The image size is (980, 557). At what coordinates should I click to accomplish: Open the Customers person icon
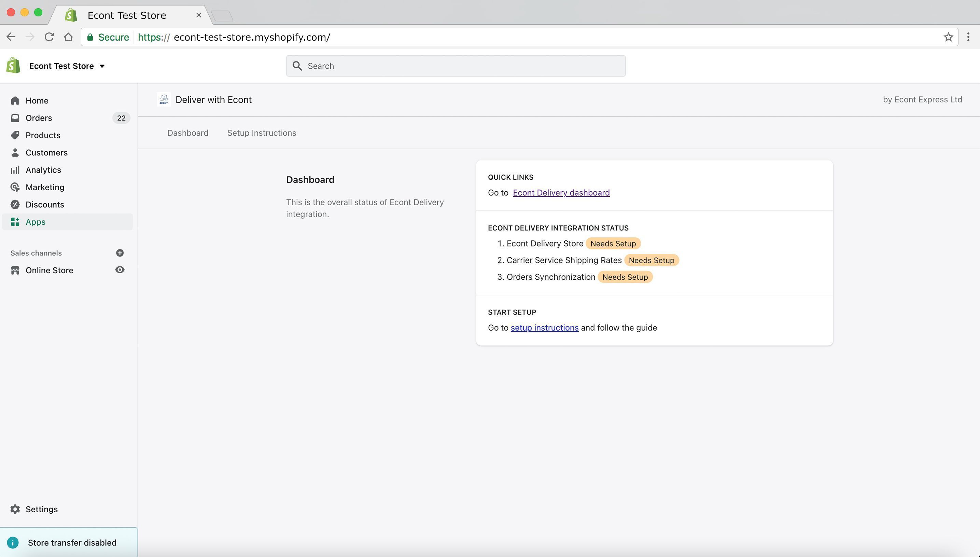pos(15,153)
